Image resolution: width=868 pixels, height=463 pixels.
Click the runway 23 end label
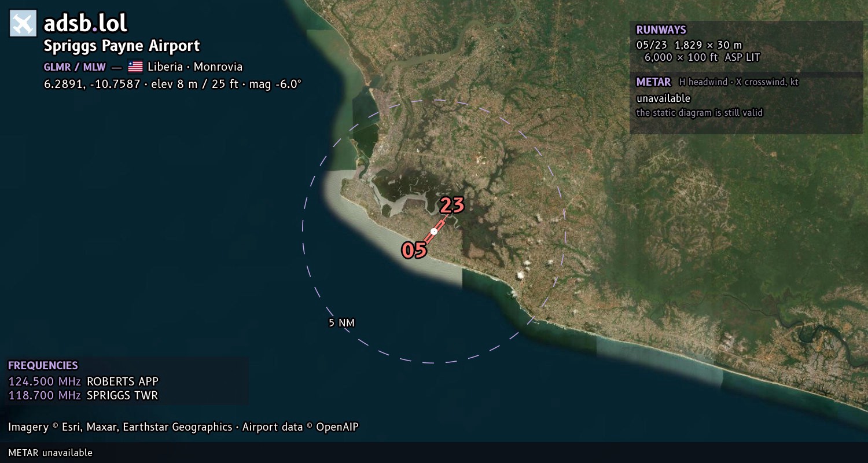(x=453, y=205)
